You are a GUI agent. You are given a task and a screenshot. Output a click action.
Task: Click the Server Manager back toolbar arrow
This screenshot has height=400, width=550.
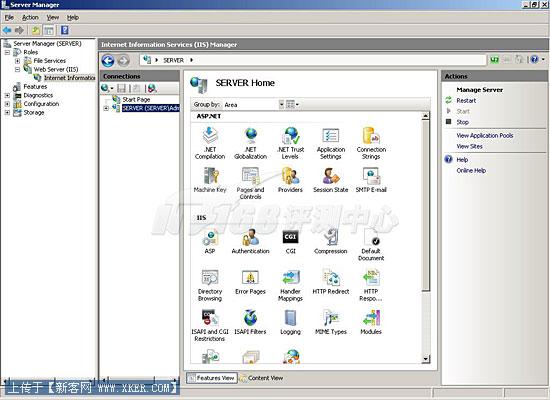click(x=7, y=30)
